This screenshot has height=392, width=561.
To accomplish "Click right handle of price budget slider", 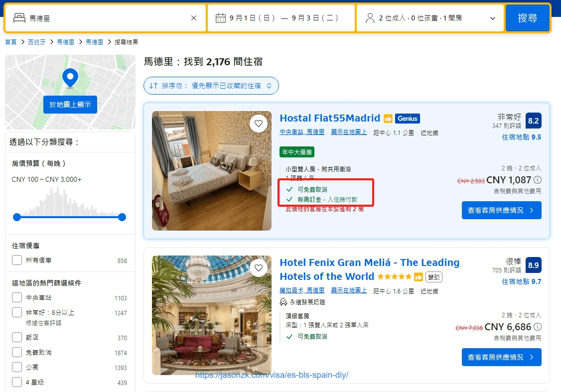I will 122,217.
